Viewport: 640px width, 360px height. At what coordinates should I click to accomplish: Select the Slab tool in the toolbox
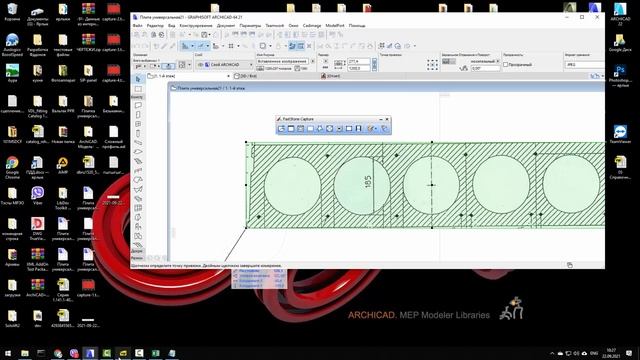tap(138, 151)
